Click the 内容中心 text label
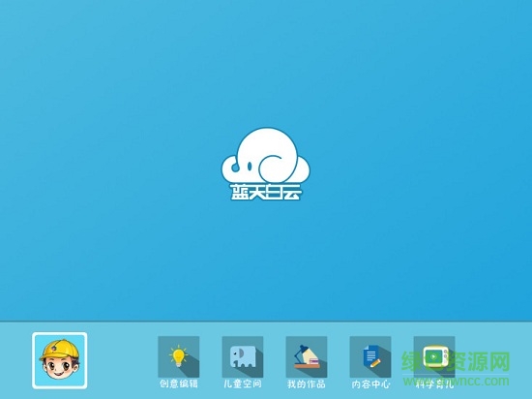The height and width of the screenshot is (399, 532). coord(370,384)
